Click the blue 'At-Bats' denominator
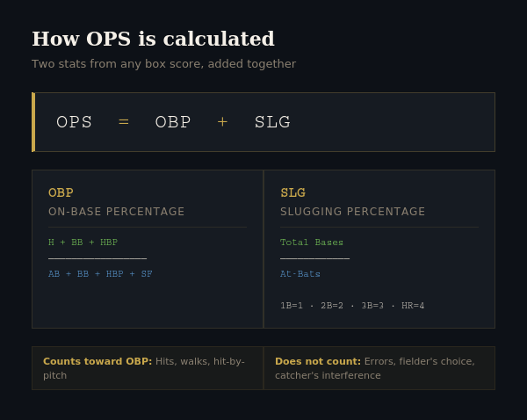Viewport: 527px width, 420px height. pyautogui.click(x=300, y=274)
